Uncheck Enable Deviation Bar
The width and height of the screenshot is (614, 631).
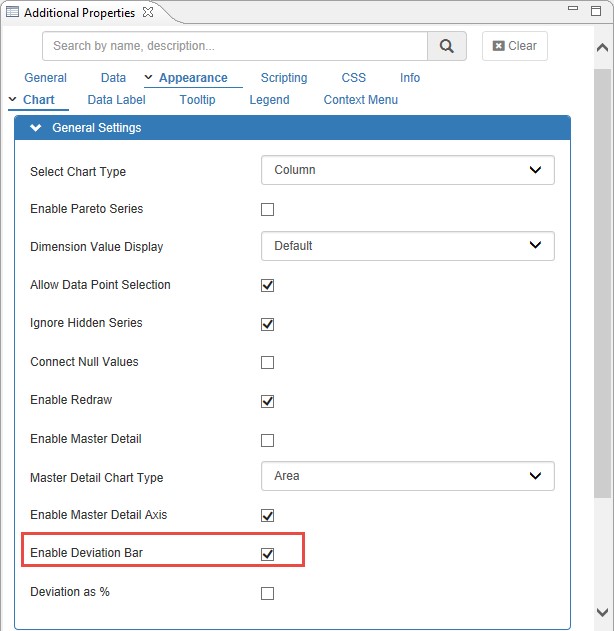pyautogui.click(x=267, y=554)
